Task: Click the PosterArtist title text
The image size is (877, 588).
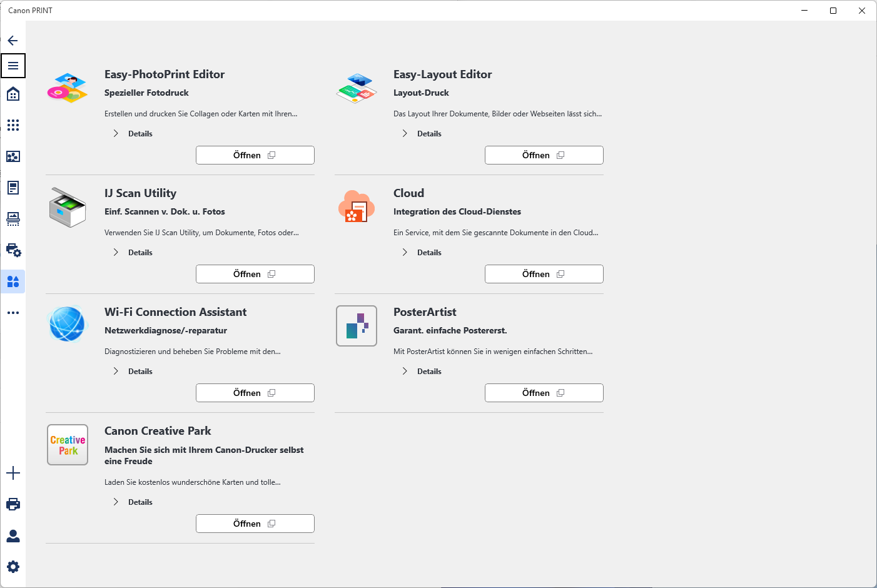Action: pos(425,312)
